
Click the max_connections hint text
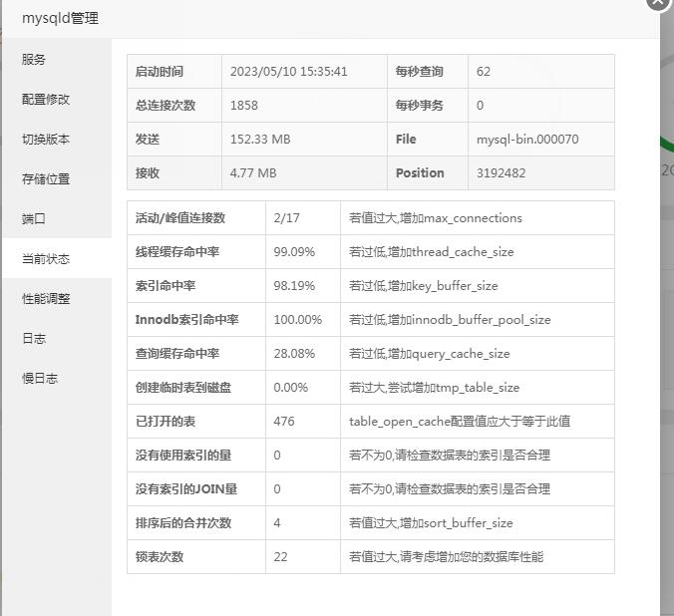[x=436, y=218]
